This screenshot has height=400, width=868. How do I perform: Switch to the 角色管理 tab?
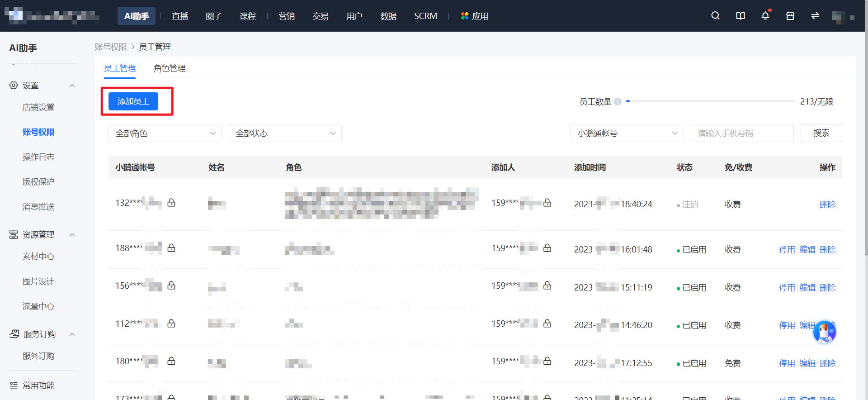[x=170, y=68]
